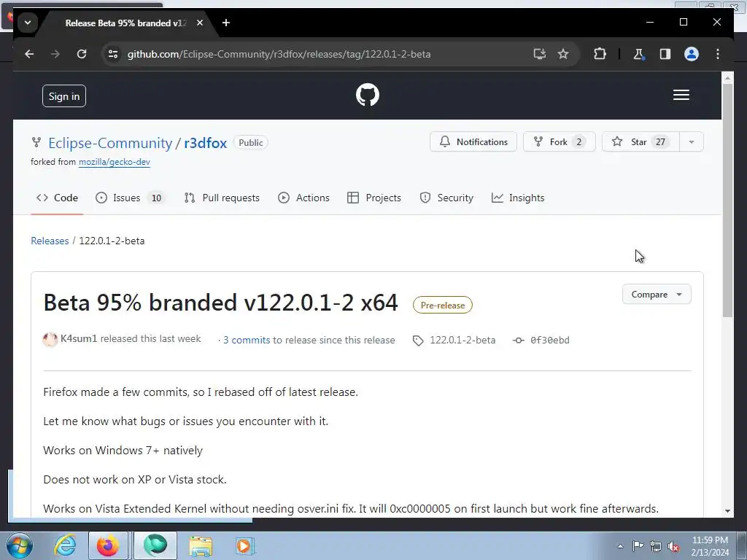Open Windows Explorer folder in taskbar
The width and height of the screenshot is (747, 560).
pos(201,545)
